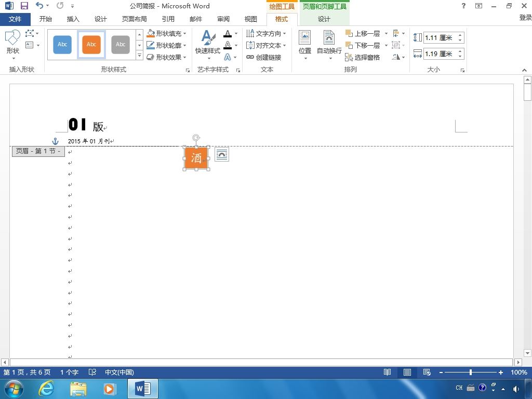Open Shape Fill (形状填充) menu

[167, 33]
